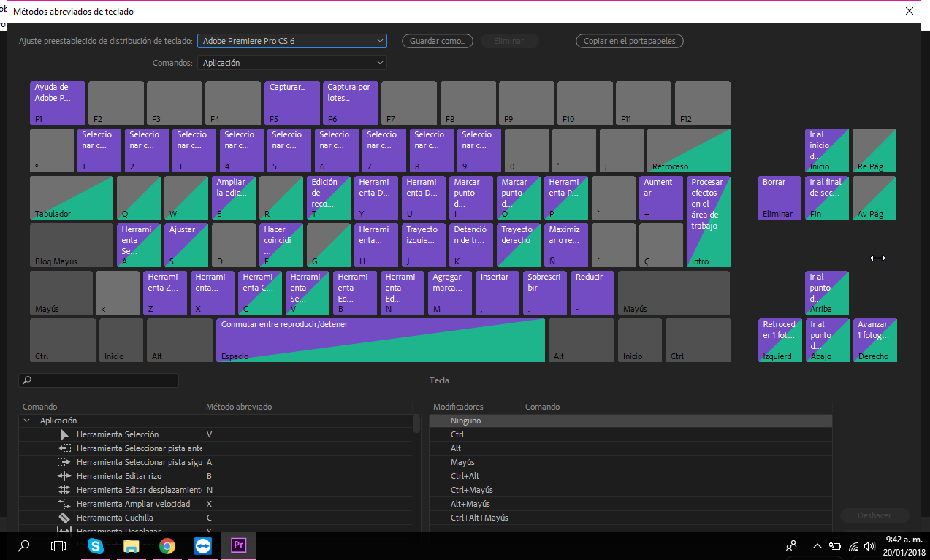Click the command list scrollbar
The image size is (930, 560).
tap(416, 423)
